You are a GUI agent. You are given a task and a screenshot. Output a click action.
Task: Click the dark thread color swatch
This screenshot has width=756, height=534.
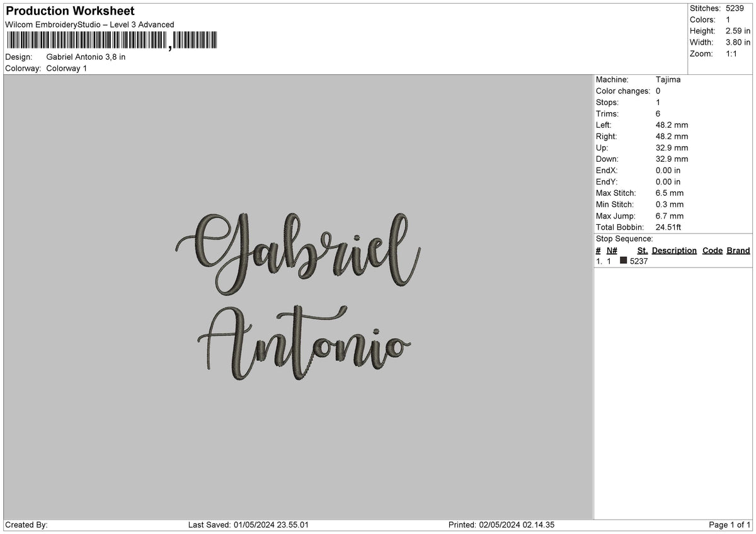[624, 260]
